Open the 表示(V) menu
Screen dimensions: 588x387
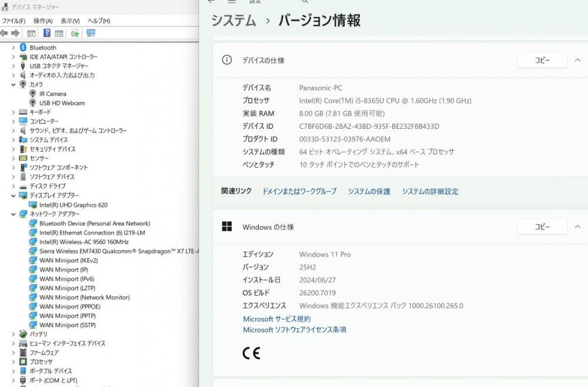(x=70, y=21)
